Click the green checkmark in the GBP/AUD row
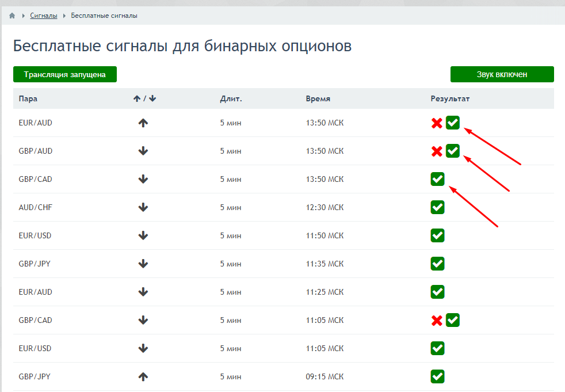 (453, 151)
